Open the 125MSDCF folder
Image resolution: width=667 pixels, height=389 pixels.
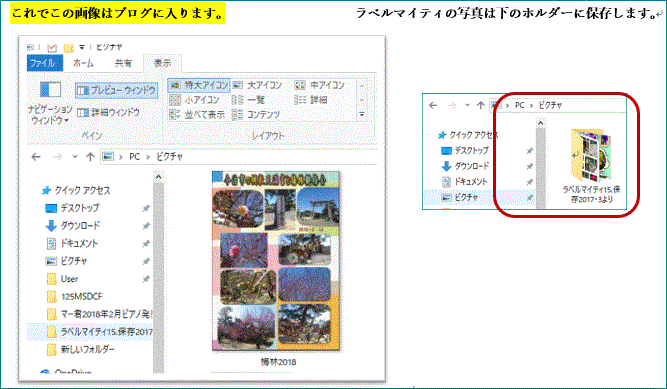74,296
